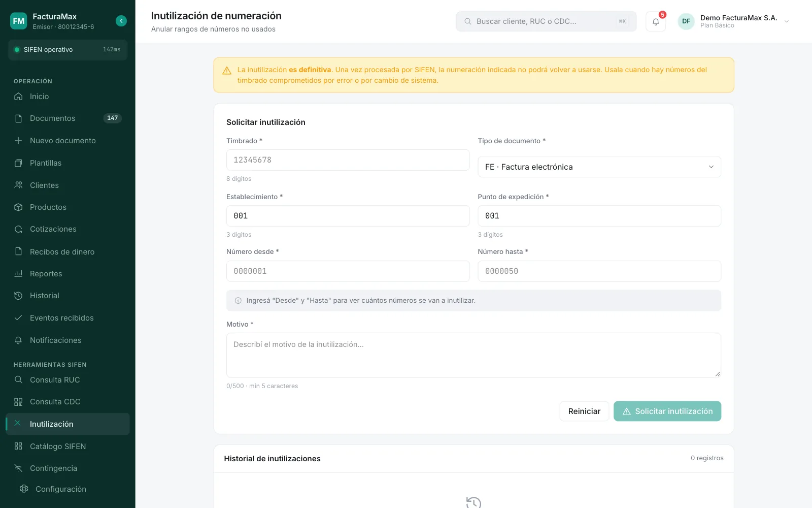The width and height of the screenshot is (812, 508).
Task: Click the DF avatar circle
Action: pyautogui.click(x=686, y=21)
